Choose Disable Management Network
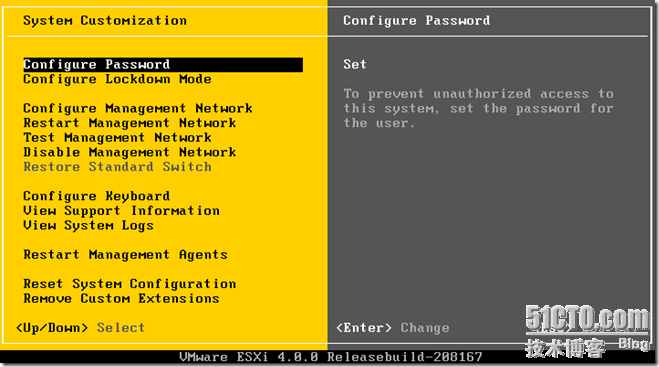The image size is (659, 367). (129, 153)
